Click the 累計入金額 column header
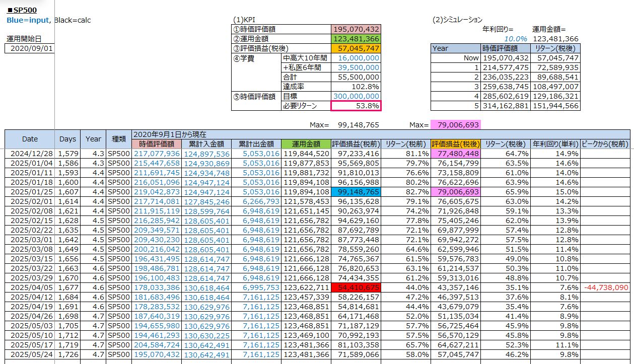 (206, 144)
